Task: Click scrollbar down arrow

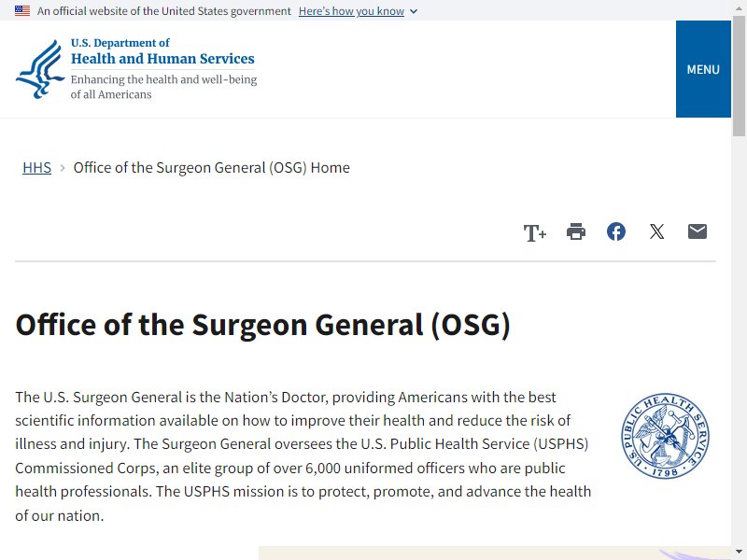Action: point(739,552)
